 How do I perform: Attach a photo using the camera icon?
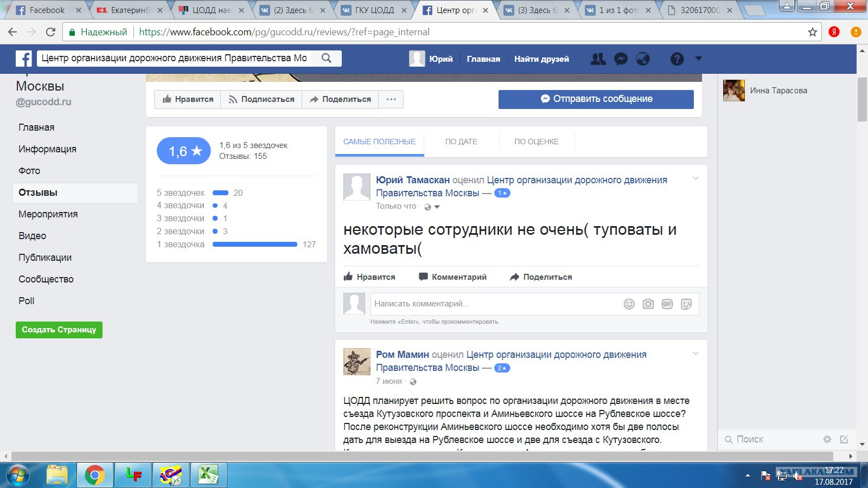tap(648, 304)
